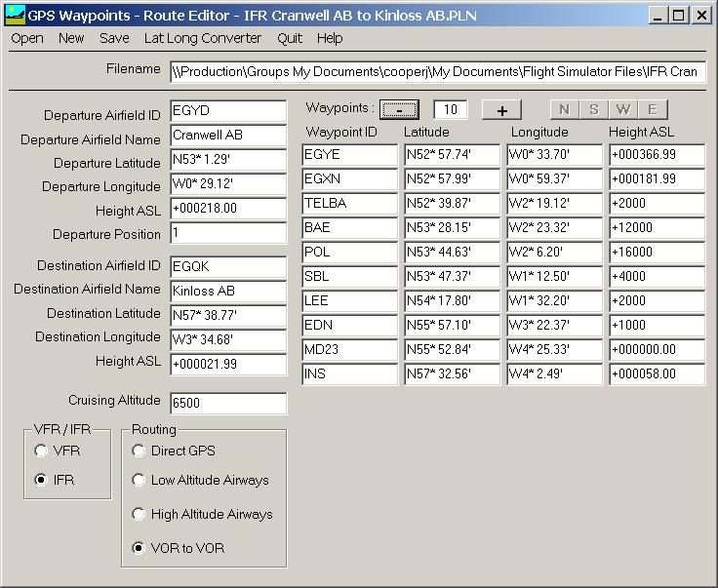Click the N direction button
The width and height of the screenshot is (718, 588).
[x=564, y=109]
